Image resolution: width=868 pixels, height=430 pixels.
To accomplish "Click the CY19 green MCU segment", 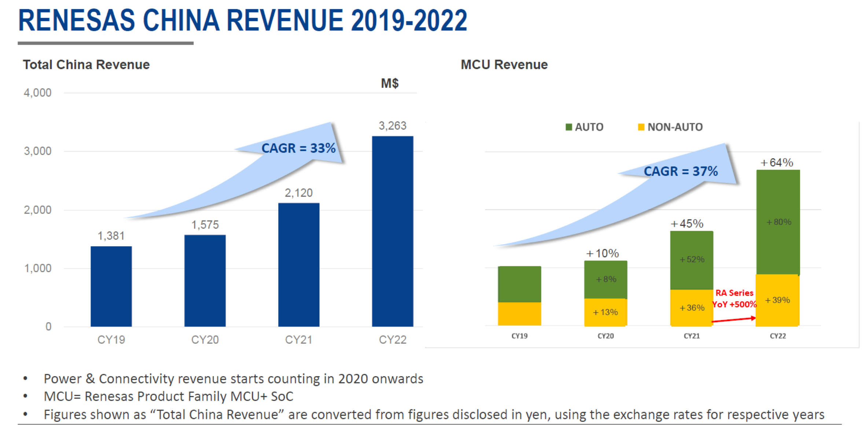I will (x=519, y=284).
